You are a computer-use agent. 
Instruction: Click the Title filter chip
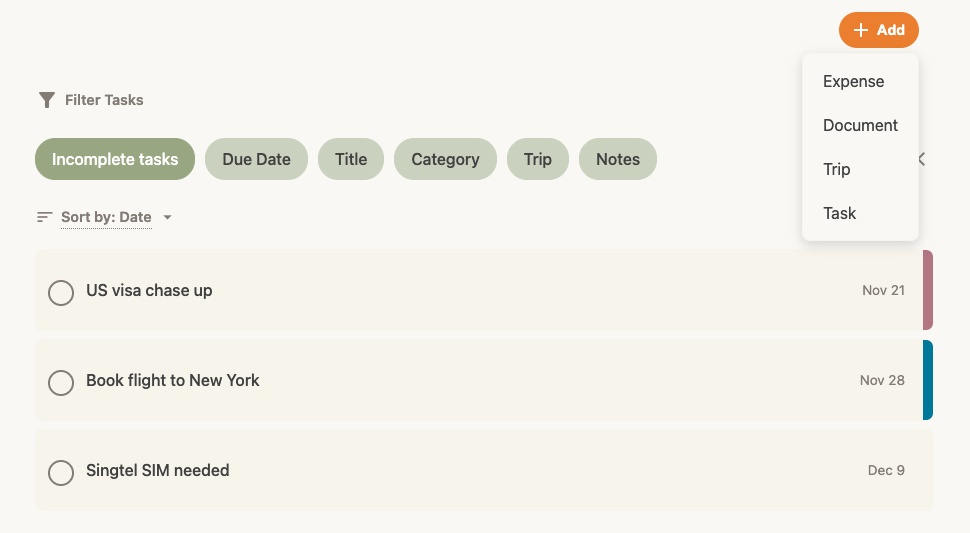(351, 159)
